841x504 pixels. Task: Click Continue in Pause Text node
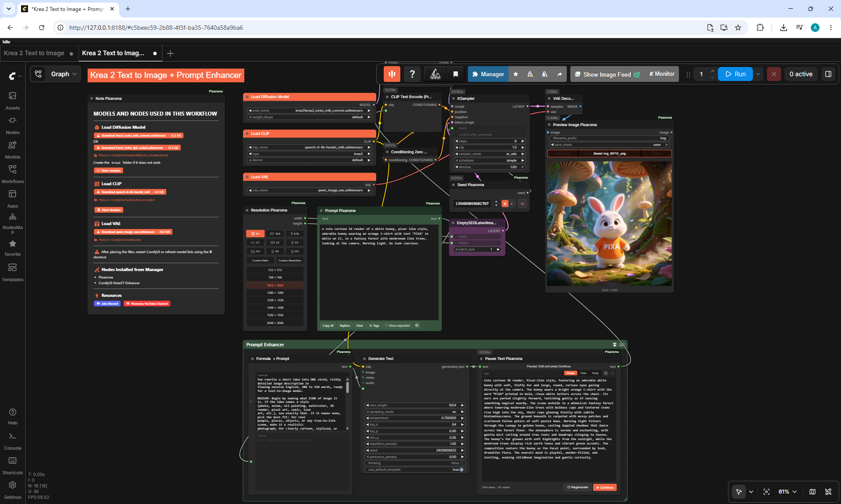pos(605,487)
